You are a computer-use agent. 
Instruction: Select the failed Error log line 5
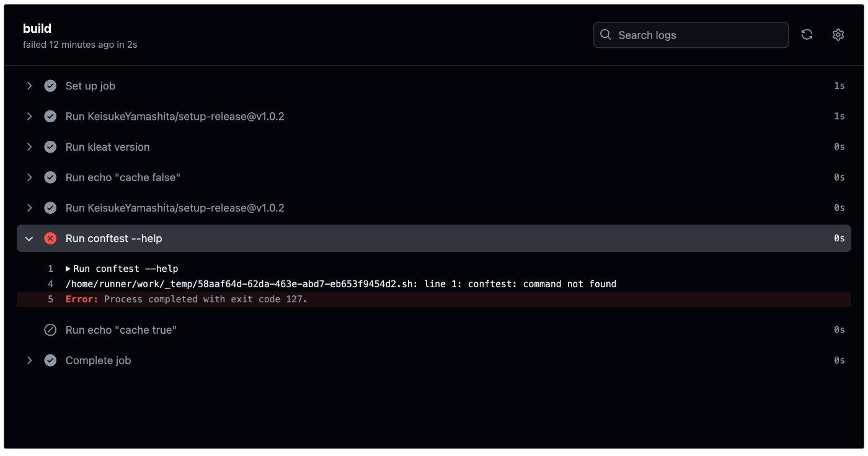(x=186, y=299)
